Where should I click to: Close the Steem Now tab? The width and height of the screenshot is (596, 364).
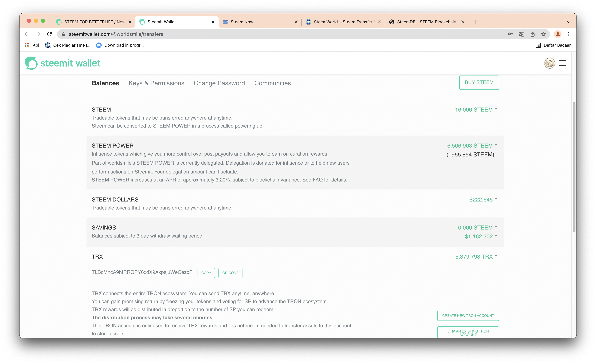click(x=296, y=22)
